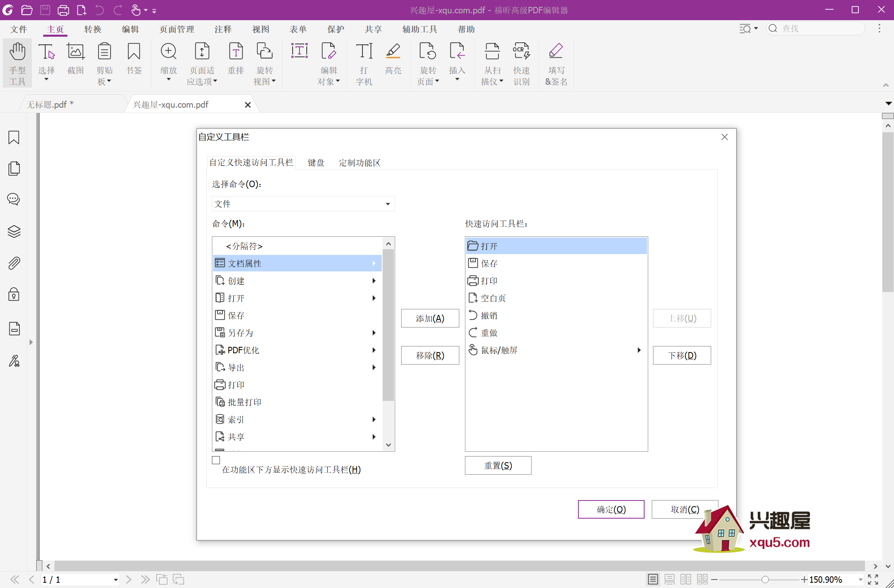Select the 书签 (Bookmark) sidebar icon
894x588 pixels.
[15, 138]
